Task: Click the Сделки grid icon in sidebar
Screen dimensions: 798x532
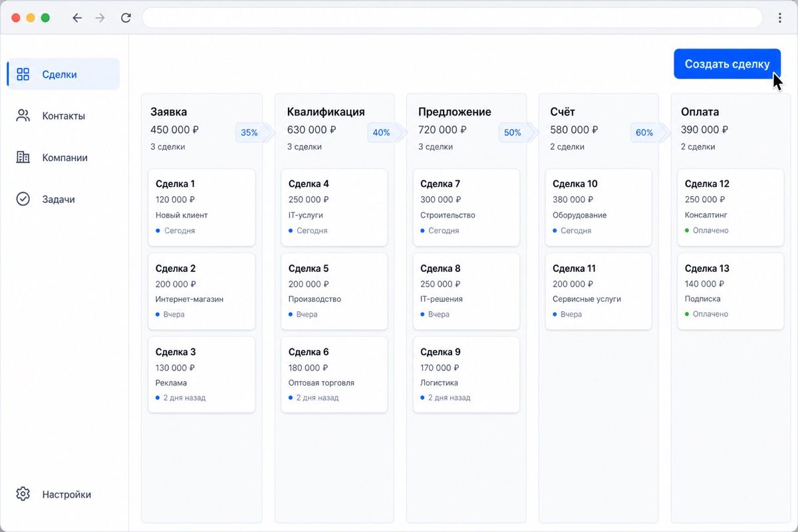Action: [23, 74]
